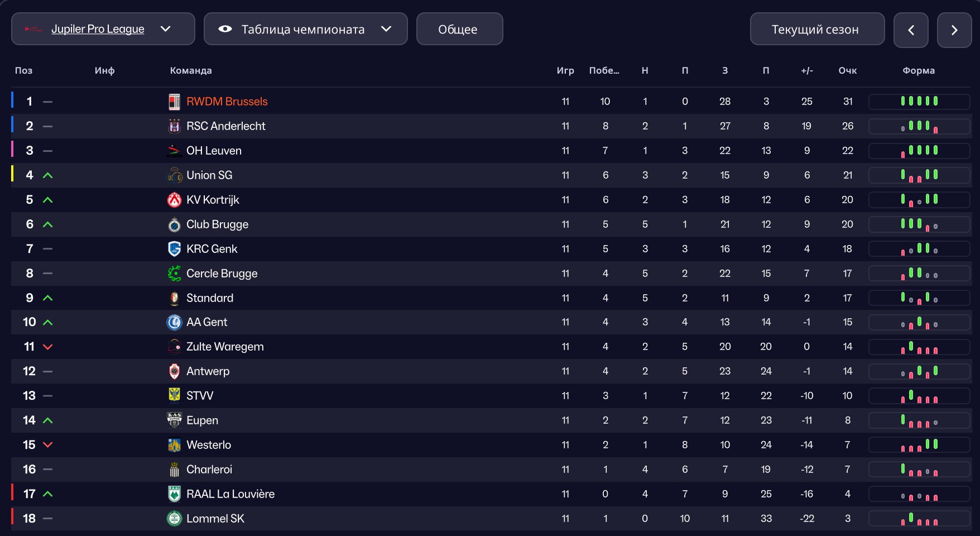Viewport: 980px width, 536px height.
Task: Open the RWDM Brussels team link
Action: (227, 102)
